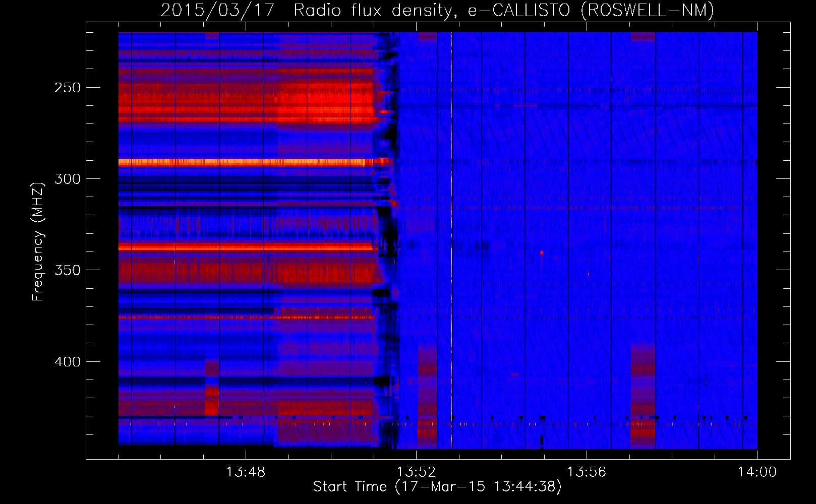Screen dimensions: 816x504
Task: Click the 14:00 time tick label
Action: [757, 472]
